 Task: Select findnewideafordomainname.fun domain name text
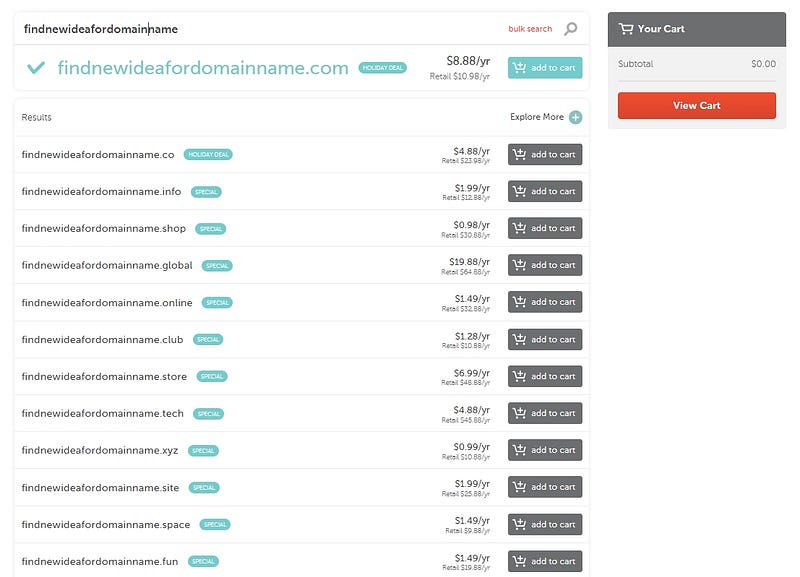[99, 561]
